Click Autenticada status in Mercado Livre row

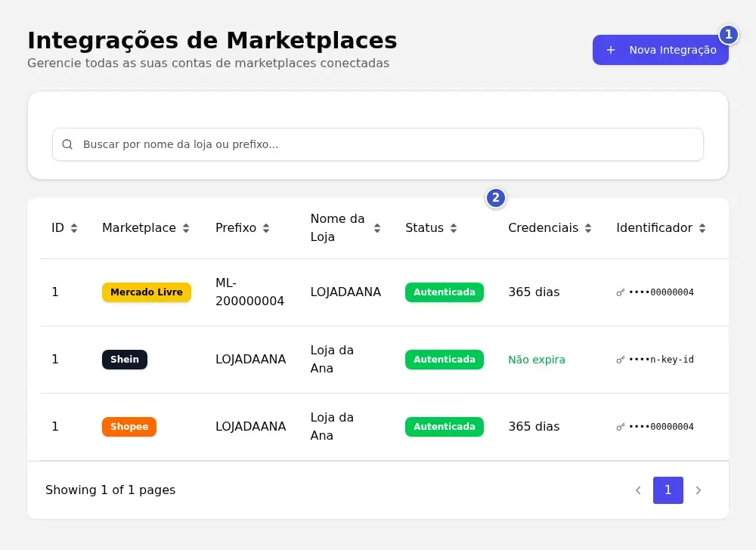click(444, 292)
